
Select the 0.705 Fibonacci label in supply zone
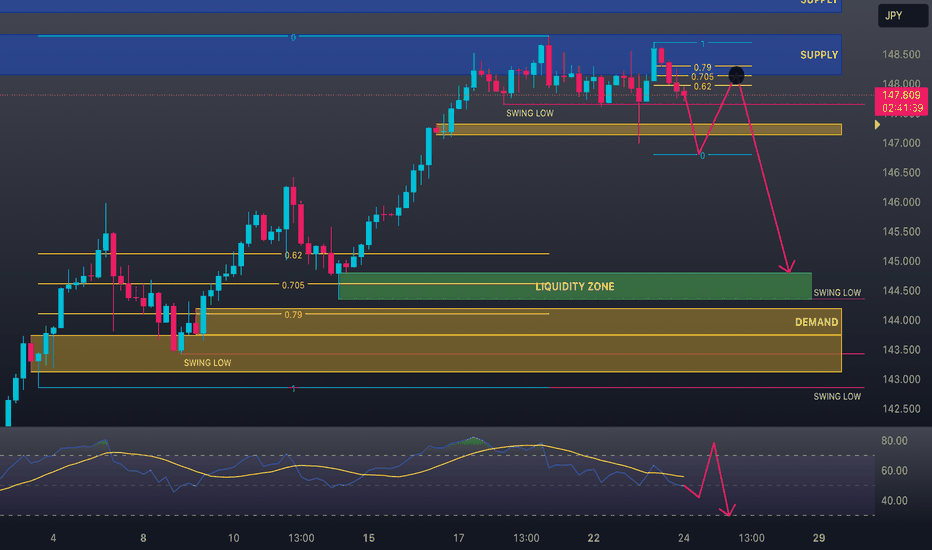point(703,77)
